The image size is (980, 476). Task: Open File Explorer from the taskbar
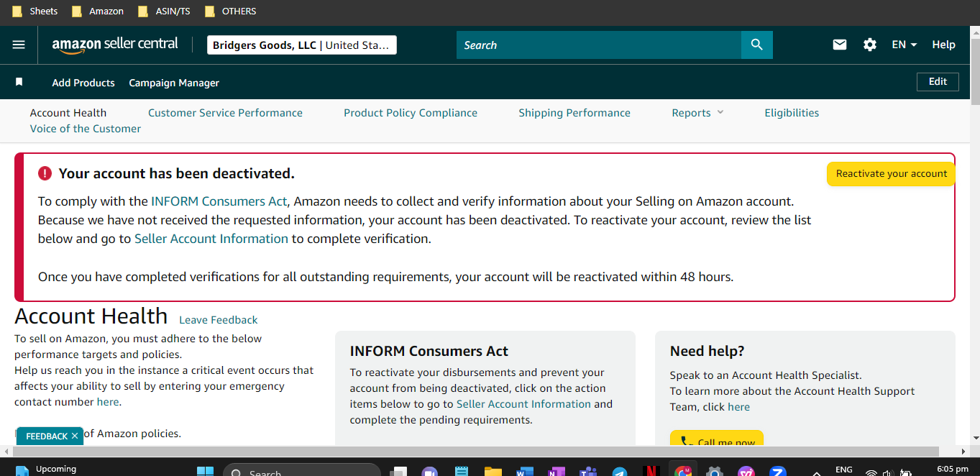click(x=493, y=472)
